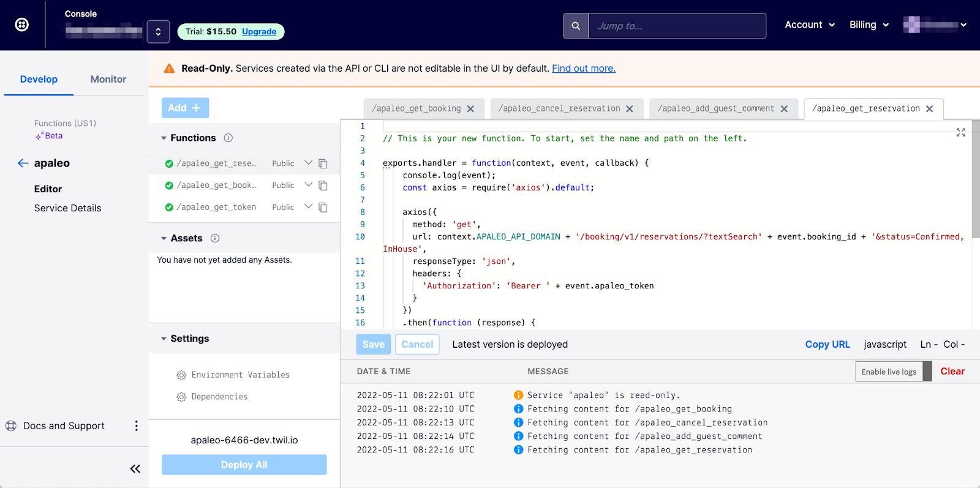
Task: Select the /apaleo_get_token function
Action: [216, 207]
